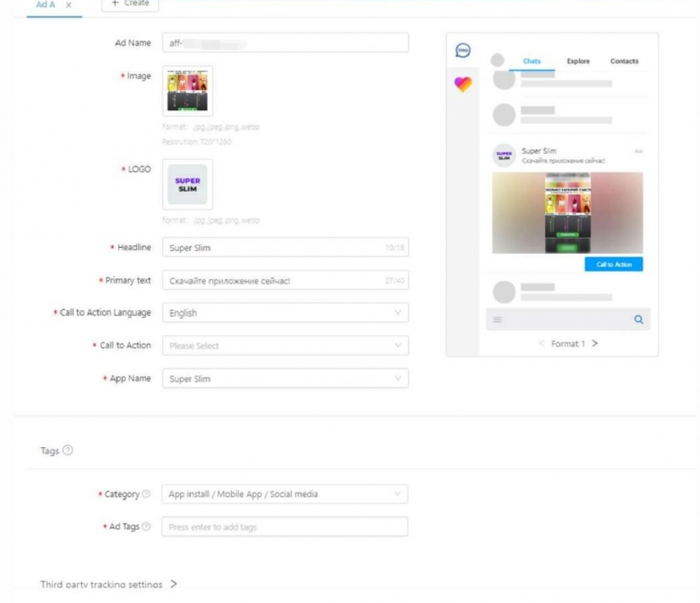Screen dimensions: 700x603
Task: Select the Chats tab in preview
Action: coord(532,61)
